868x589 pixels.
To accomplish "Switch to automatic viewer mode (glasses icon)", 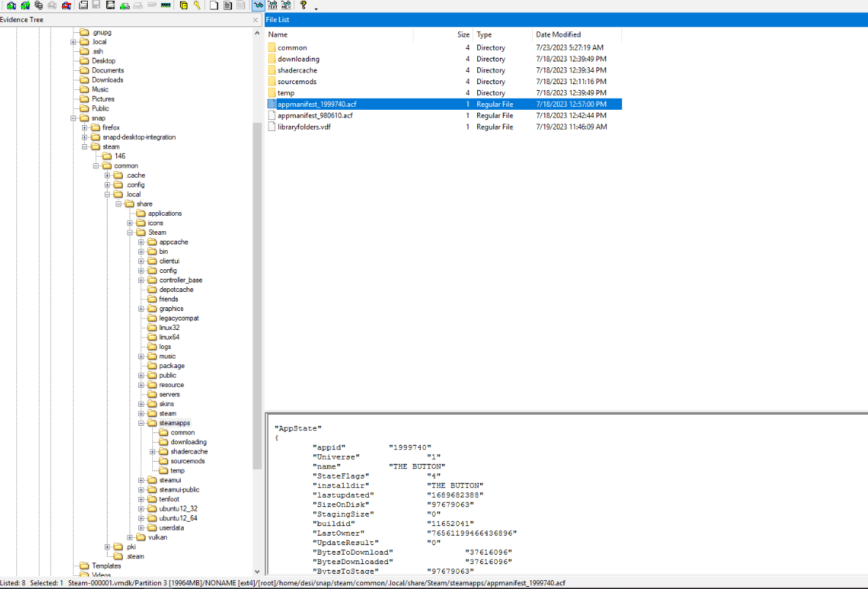I will [258, 6].
